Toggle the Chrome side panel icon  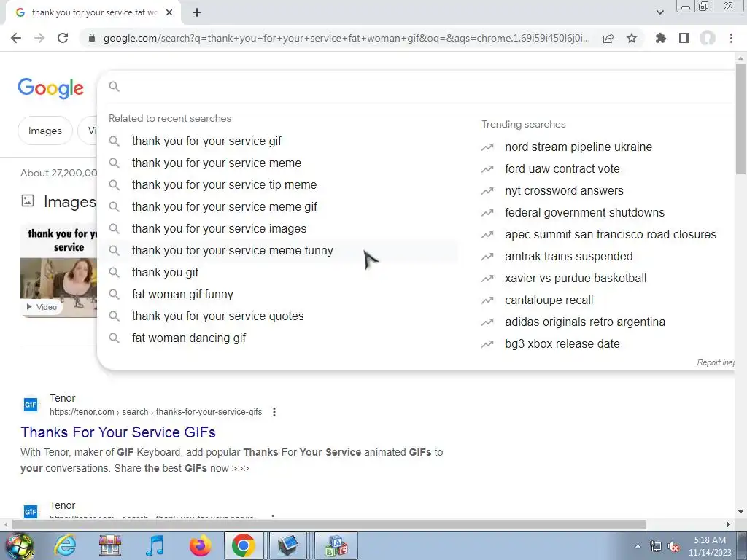(x=684, y=38)
